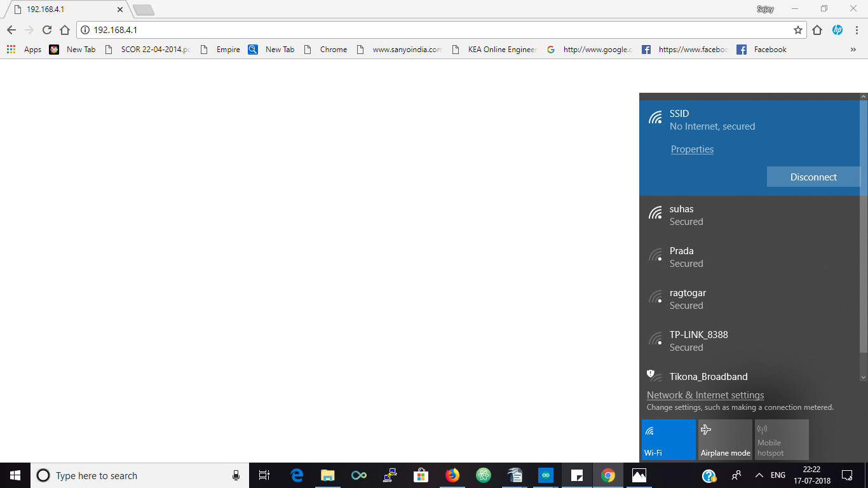Open Microsoft Store from taskbar
Screen dimensions: 868x488
click(x=421, y=475)
